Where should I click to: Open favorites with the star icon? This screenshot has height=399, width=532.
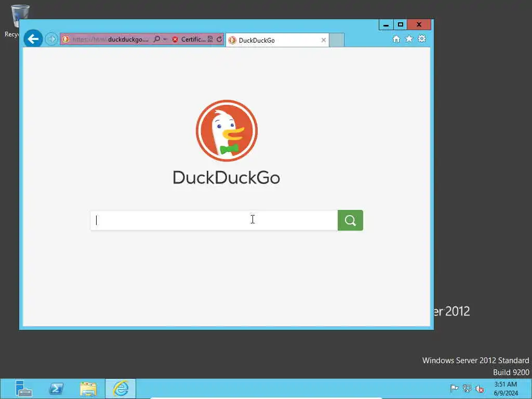click(x=409, y=38)
